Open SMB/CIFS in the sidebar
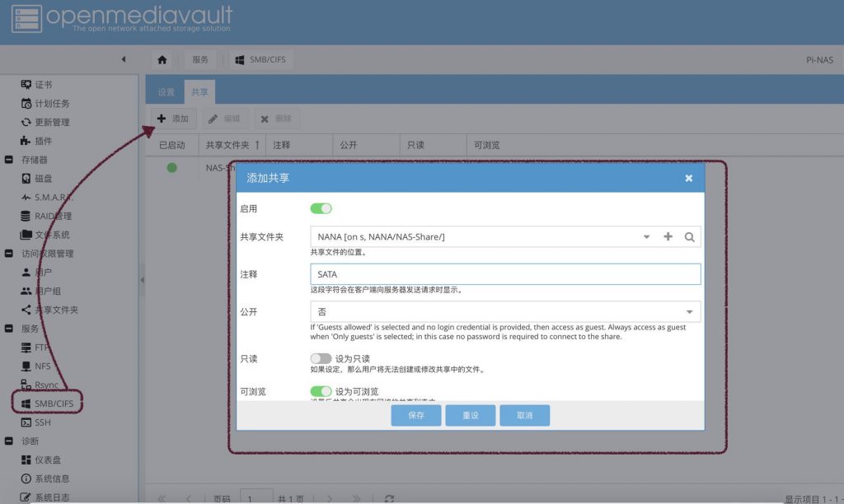 pos(47,404)
